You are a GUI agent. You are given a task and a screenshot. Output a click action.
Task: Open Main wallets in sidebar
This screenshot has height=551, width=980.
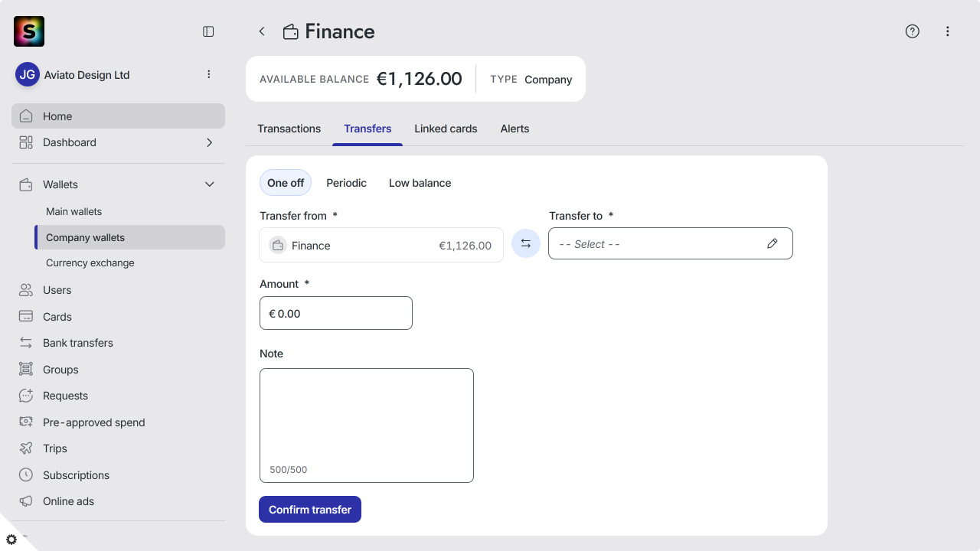[x=73, y=211]
